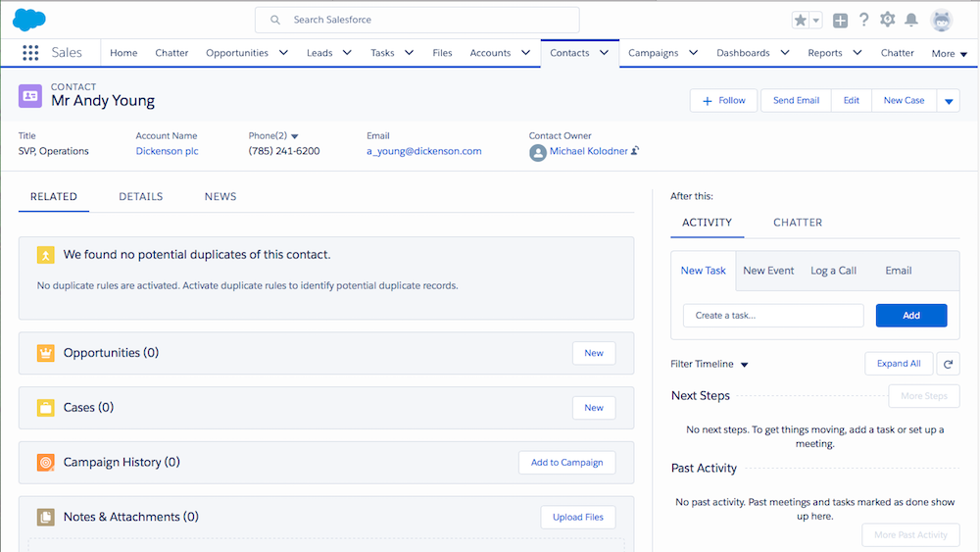Switch to the Details tab
This screenshot has height=552, width=980.
coord(140,196)
